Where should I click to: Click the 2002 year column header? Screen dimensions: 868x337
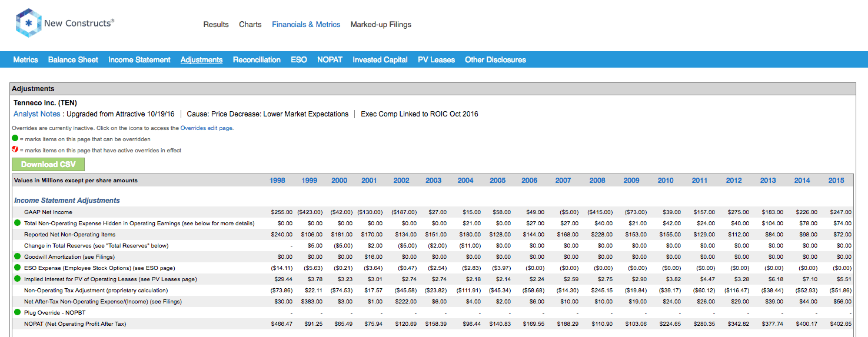pos(401,181)
